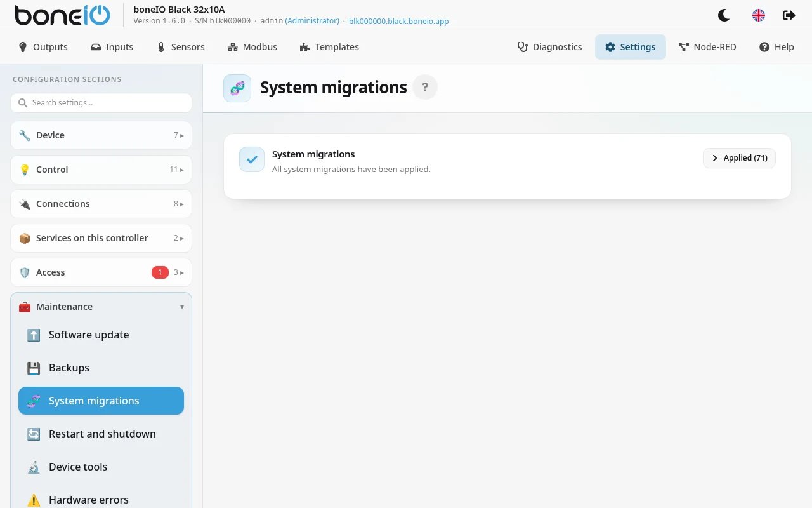Image resolution: width=812 pixels, height=508 pixels.
Task: Expand the Connections configuration section
Action: point(101,204)
